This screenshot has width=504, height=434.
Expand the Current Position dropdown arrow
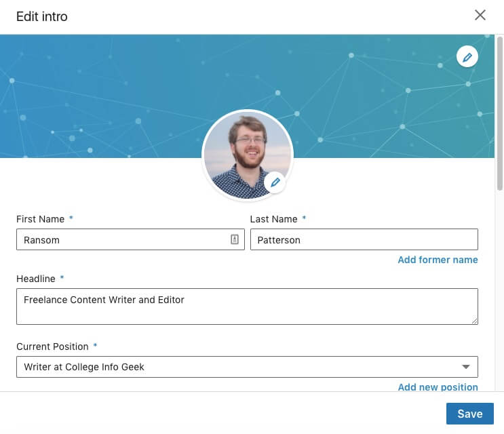point(466,367)
